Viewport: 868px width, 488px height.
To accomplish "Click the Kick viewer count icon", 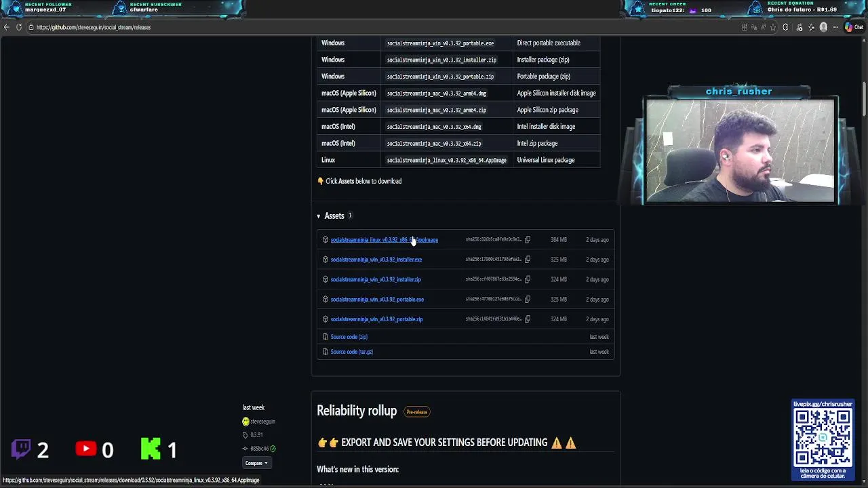I will point(151,449).
